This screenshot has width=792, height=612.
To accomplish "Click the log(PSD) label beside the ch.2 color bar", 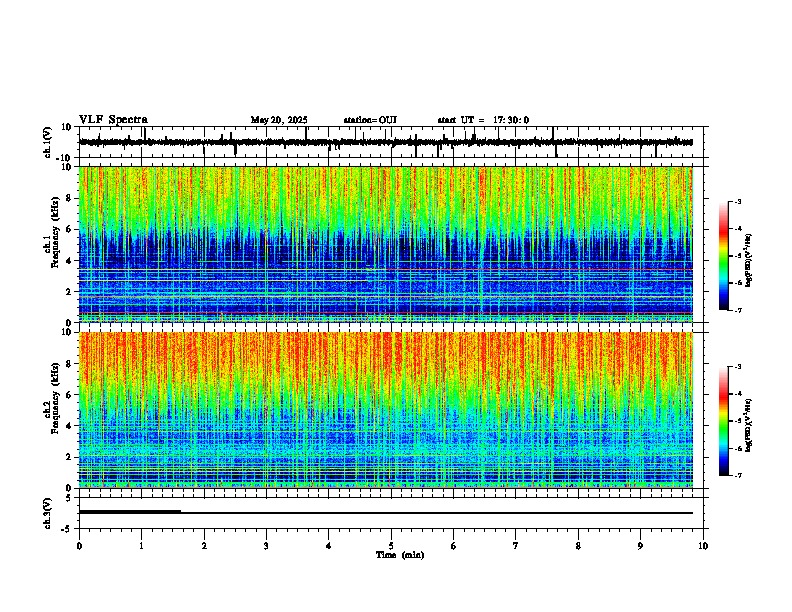I will pos(748,425).
